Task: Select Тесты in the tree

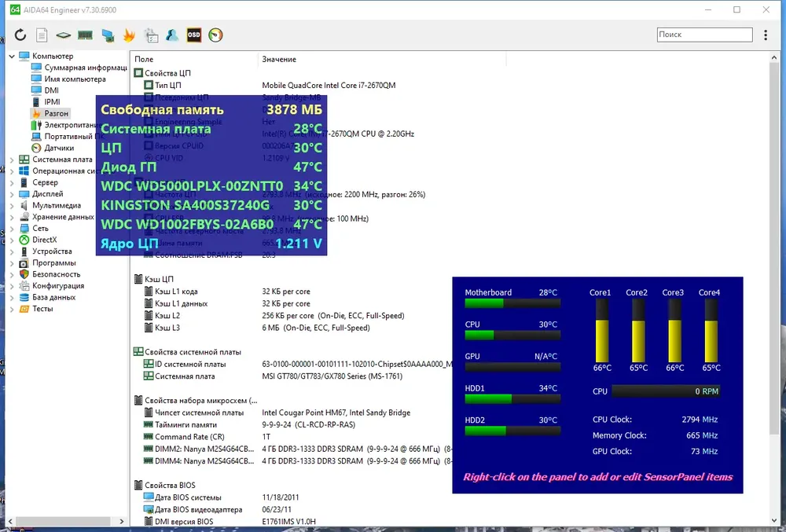Action: click(x=42, y=309)
